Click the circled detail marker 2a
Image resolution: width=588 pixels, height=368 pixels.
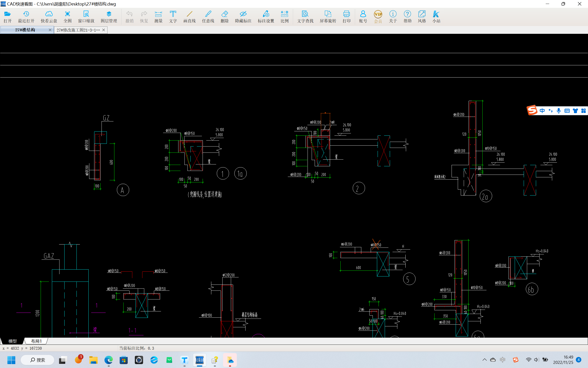tap(486, 196)
